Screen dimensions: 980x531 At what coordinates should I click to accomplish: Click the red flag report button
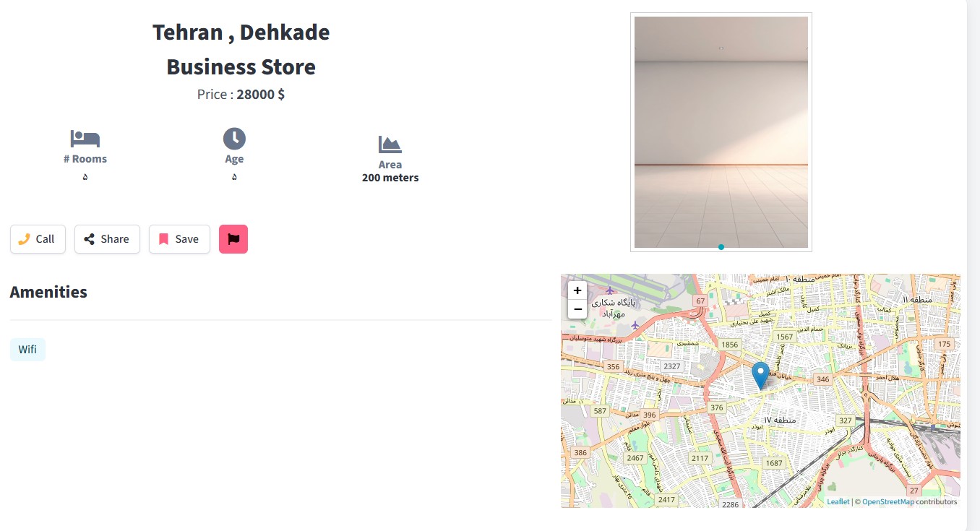click(x=233, y=239)
